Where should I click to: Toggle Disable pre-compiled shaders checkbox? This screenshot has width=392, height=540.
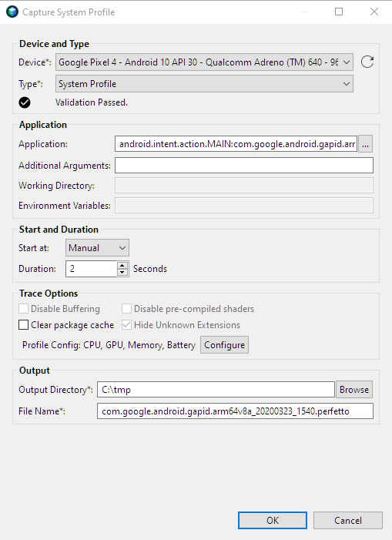(126, 309)
